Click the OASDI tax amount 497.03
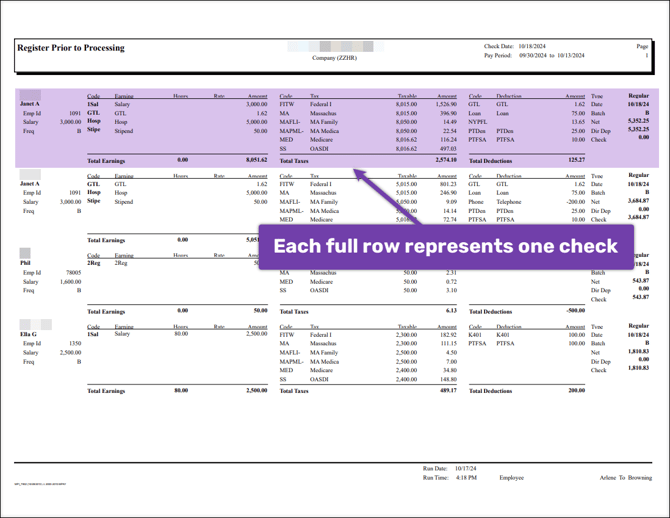Viewport: 670px width, 518px height. pyautogui.click(x=449, y=149)
